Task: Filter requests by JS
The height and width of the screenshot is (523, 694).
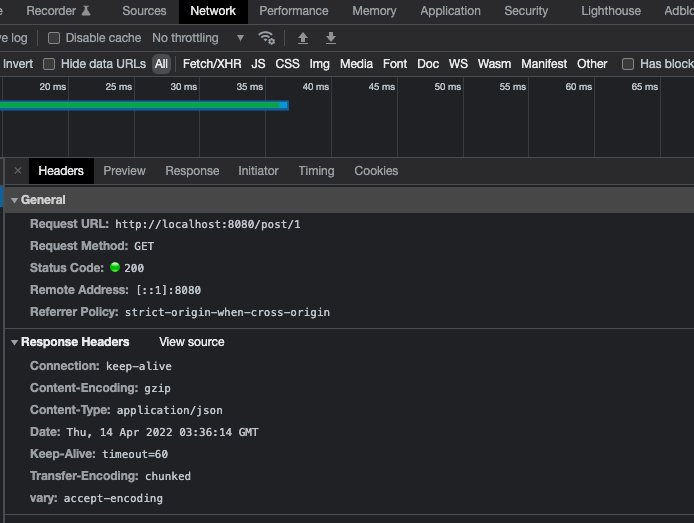Action: (x=258, y=64)
